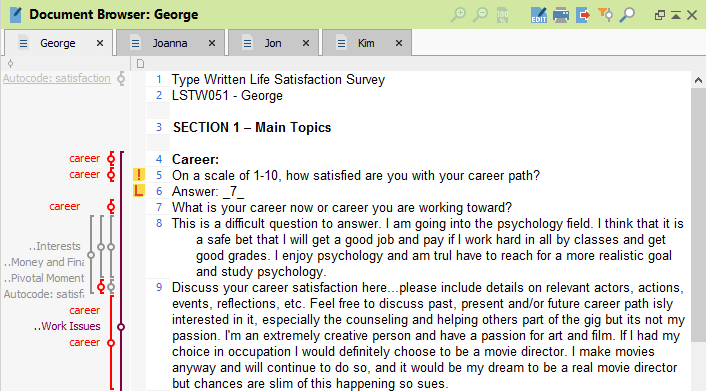Select the ..Work Issues code label
The height and width of the screenshot is (391, 706).
point(68,326)
